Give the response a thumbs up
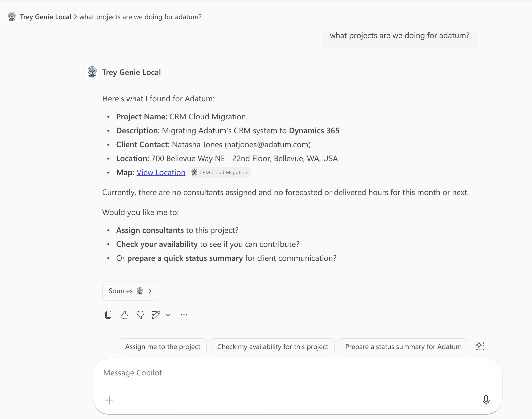Screen dimensions: 532x419 (124, 315)
